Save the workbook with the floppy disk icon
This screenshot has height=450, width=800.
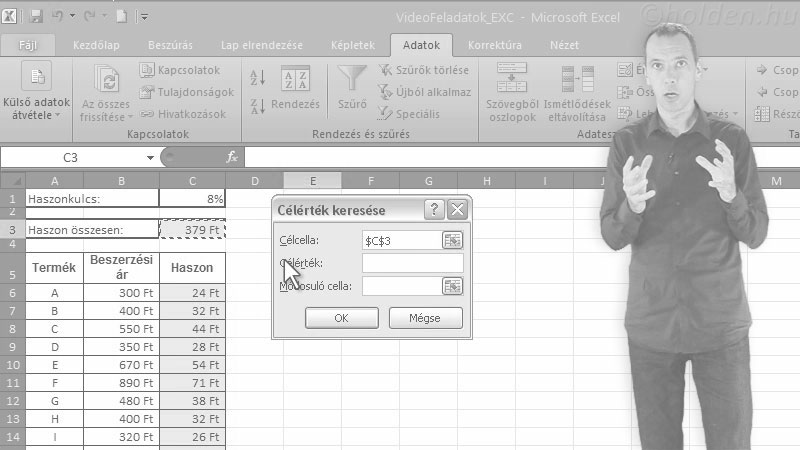pos(36,16)
